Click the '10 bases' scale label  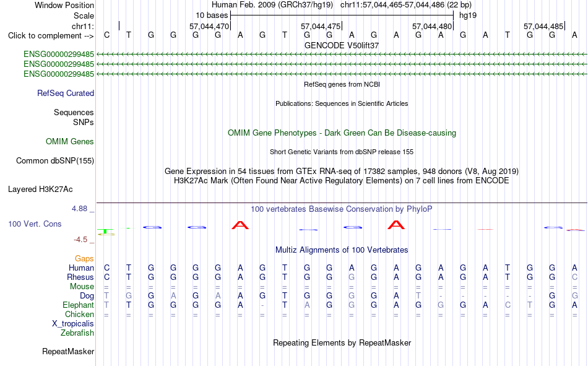click(212, 15)
